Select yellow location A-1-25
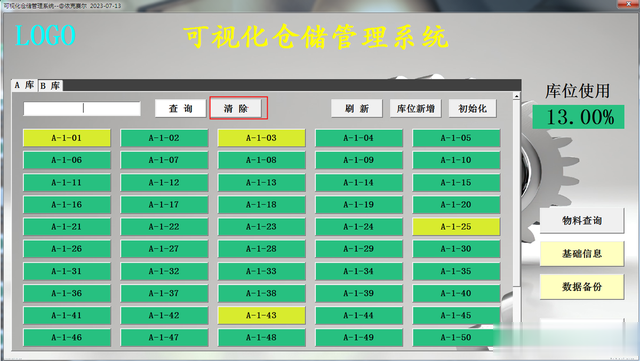Image resolution: width=640 pixels, height=361 pixels. [456, 227]
